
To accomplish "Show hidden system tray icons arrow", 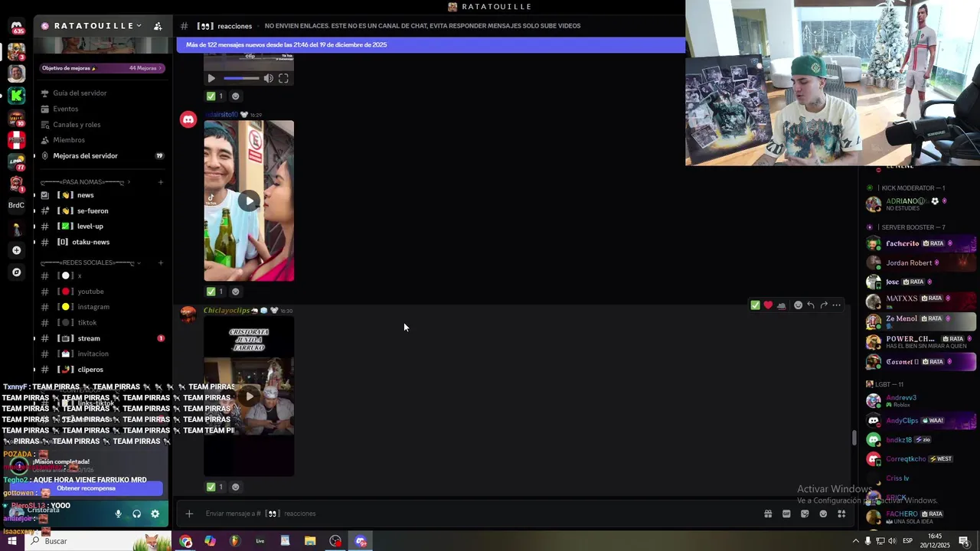I will pyautogui.click(x=855, y=541).
